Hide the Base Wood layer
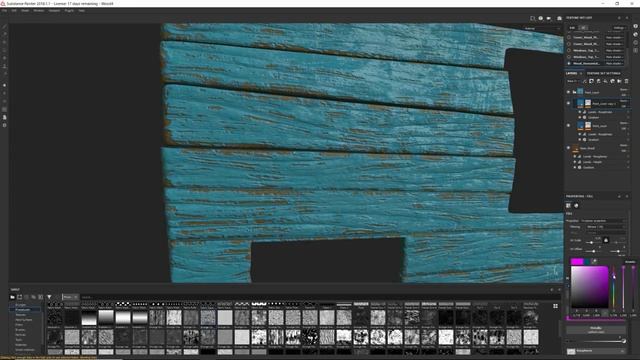640x360 pixels. (x=568, y=148)
